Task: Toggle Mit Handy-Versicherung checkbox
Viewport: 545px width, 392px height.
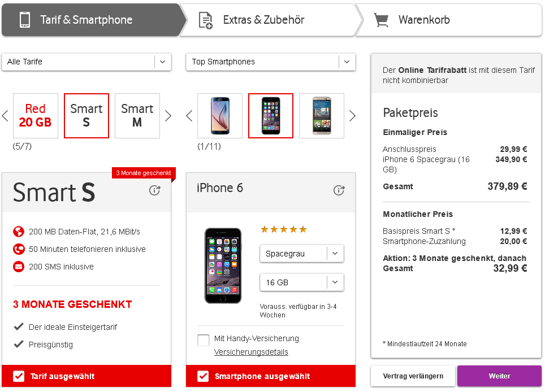Action: tap(204, 340)
